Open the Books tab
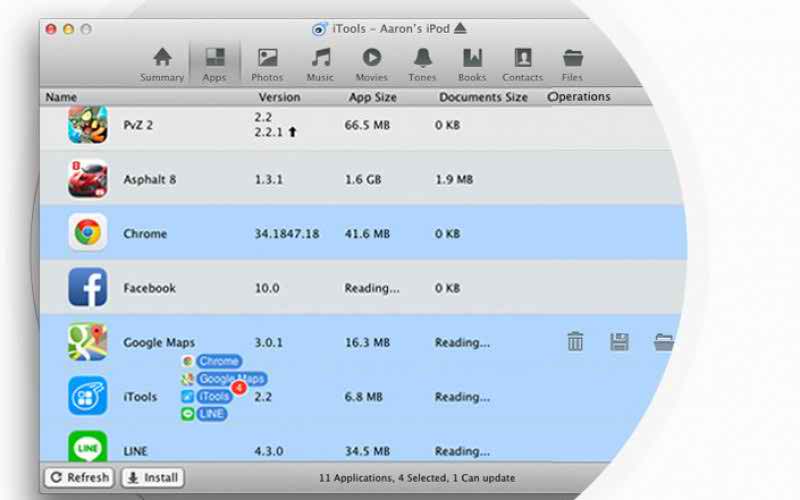The width and height of the screenshot is (800, 500). (x=472, y=65)
